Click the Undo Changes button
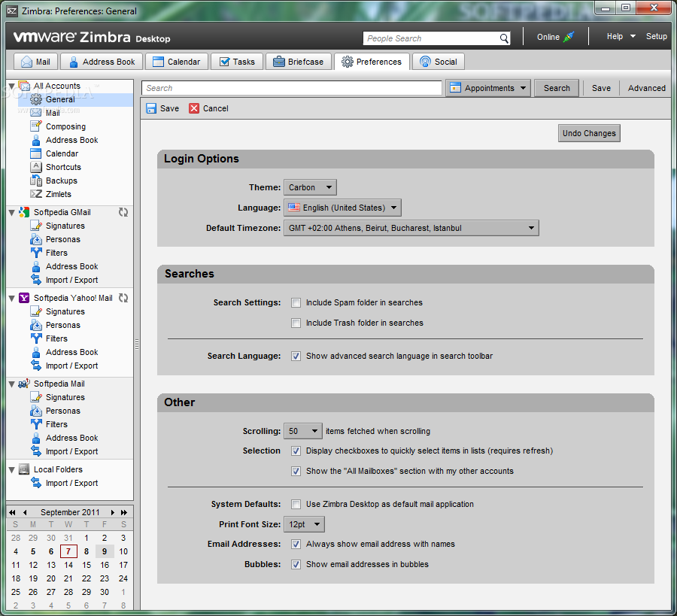The image size is (677, 616). (589, 133)
